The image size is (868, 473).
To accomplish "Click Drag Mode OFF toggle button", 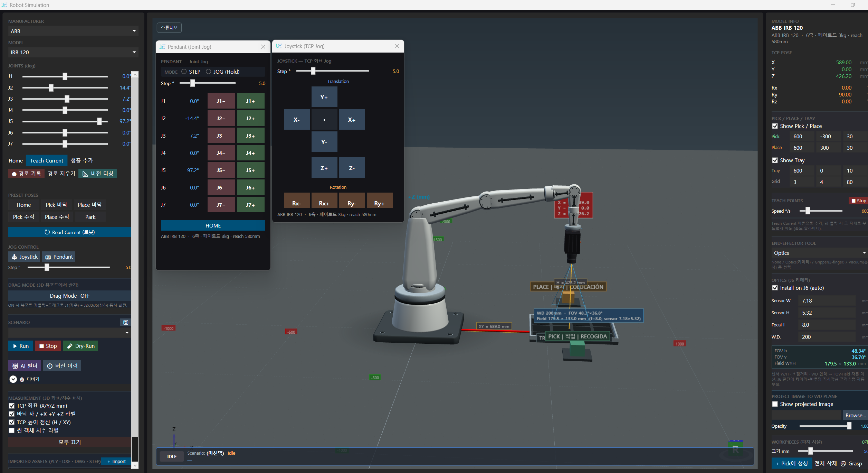I will pyautogui.click(x=69, y=296).
